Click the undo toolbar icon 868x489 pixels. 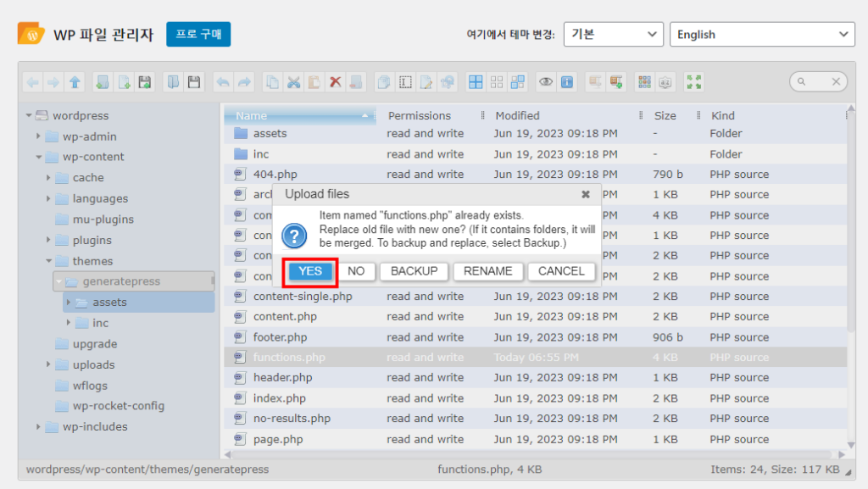[223, 82]
